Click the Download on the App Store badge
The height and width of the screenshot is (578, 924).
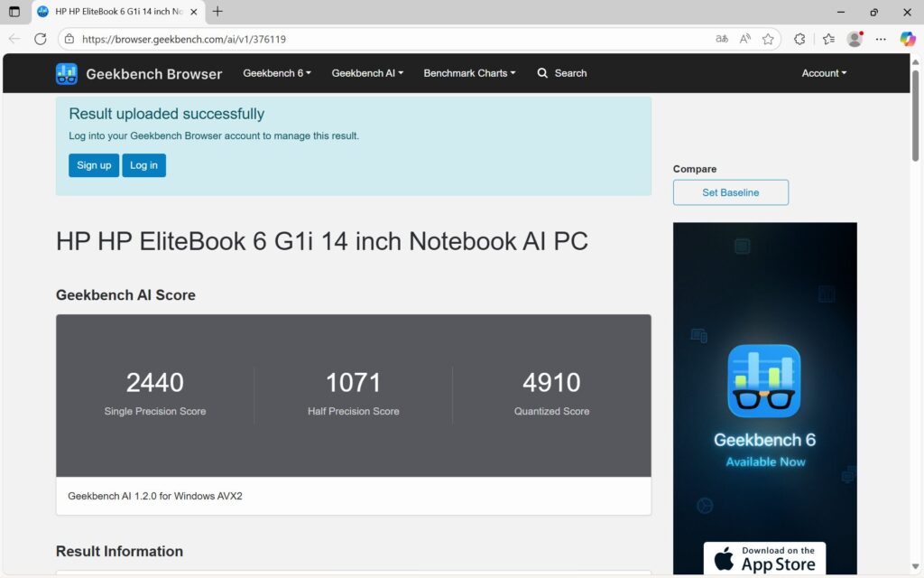(764, 558)
